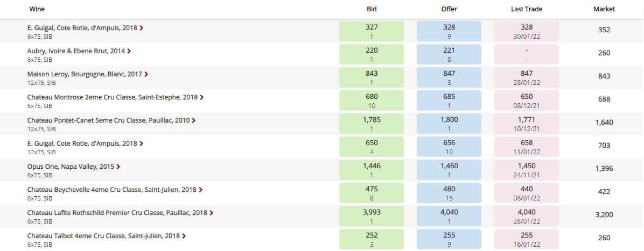Expand chevron next to Aubry Ivoire & Ebene Brut
Viewport: 644px width, 251px height.
[x=129, y=51]
